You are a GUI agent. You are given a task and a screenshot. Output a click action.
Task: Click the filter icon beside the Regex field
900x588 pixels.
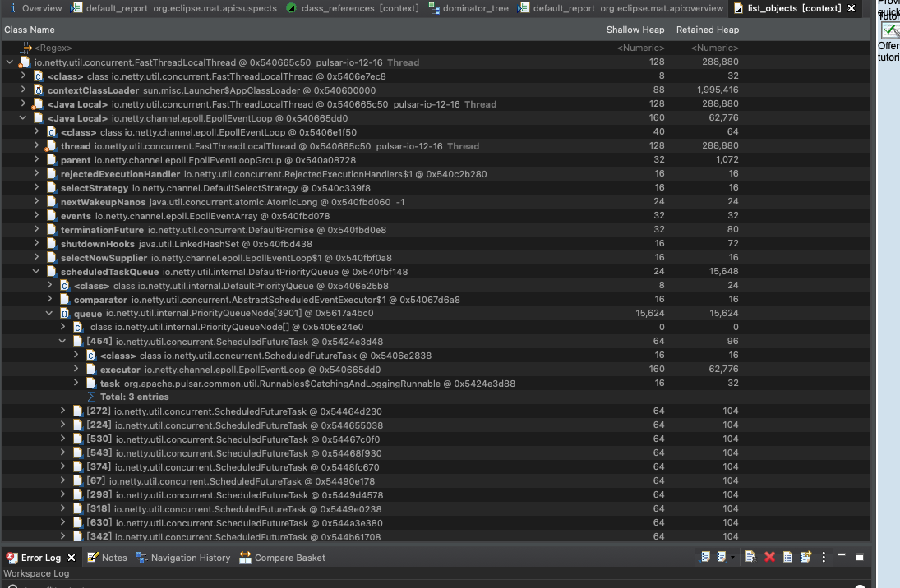point(25,48)
